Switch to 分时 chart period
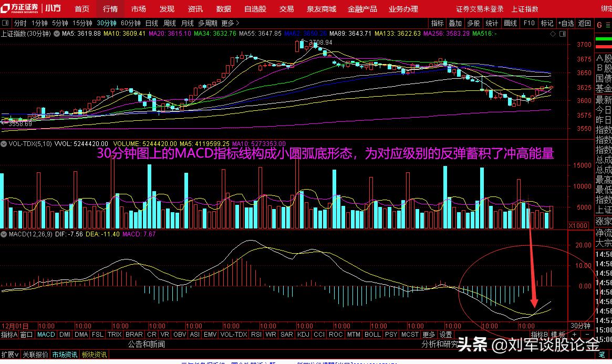Viewport: 612px width, 364px height. (20, 23)
